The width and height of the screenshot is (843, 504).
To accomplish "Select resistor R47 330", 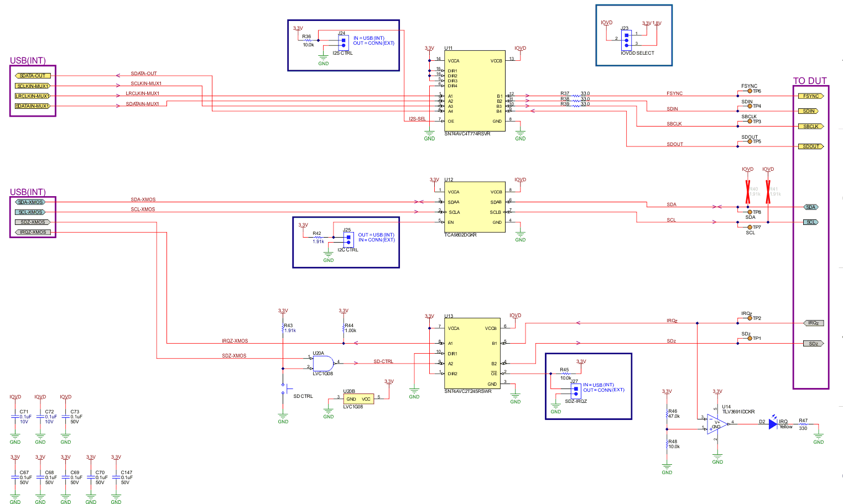I will (803, 424).
